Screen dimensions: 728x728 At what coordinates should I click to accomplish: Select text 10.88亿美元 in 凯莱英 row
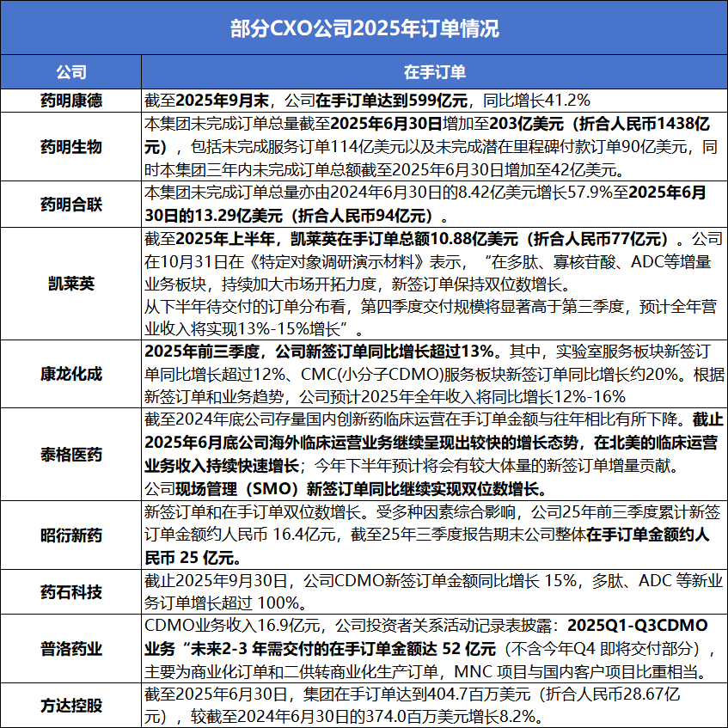coord(474,239)
